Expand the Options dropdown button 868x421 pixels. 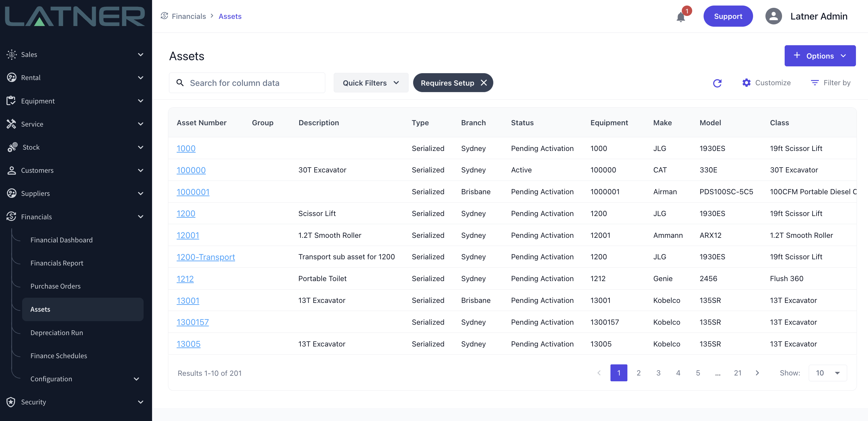coord(819,56)
